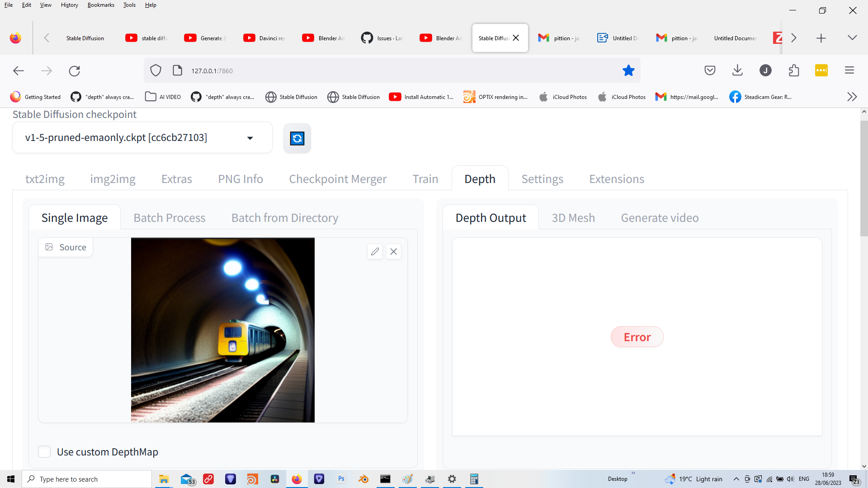Image resolution: width=868 pixels, height=488 pixels.
Task: Enable Use custom DepthMap checkbox
Action: coord(44,451)
